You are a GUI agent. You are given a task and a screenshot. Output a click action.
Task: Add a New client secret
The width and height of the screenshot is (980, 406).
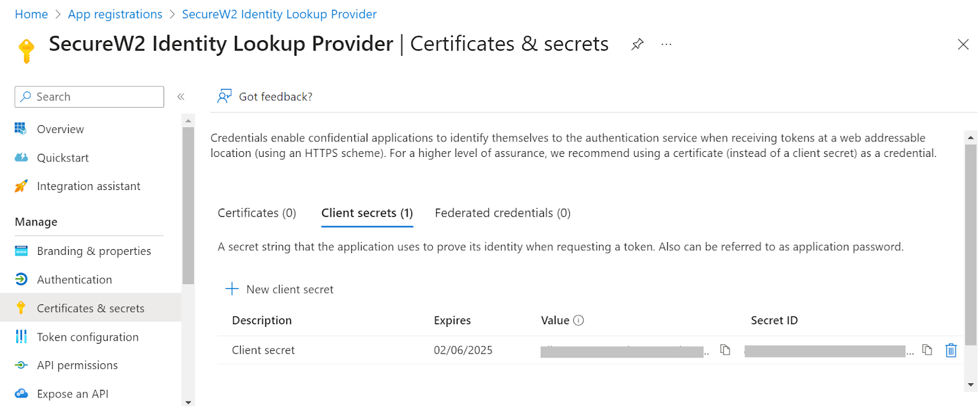click(x=280, y=289)
